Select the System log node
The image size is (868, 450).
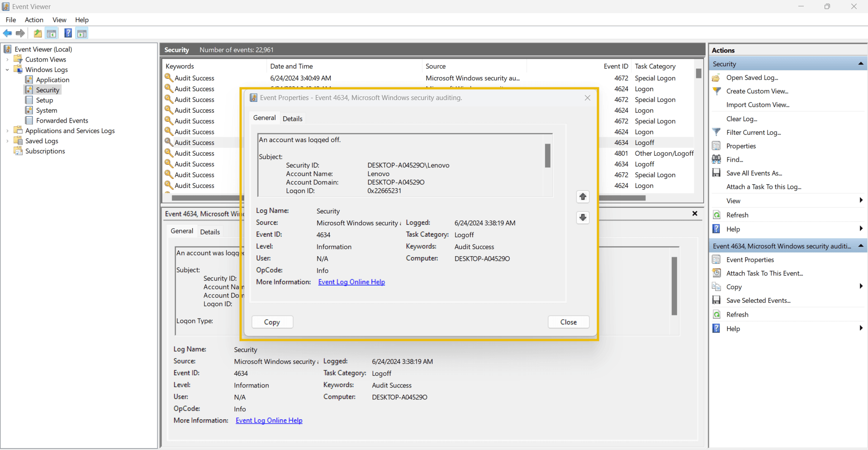[47, 110]
